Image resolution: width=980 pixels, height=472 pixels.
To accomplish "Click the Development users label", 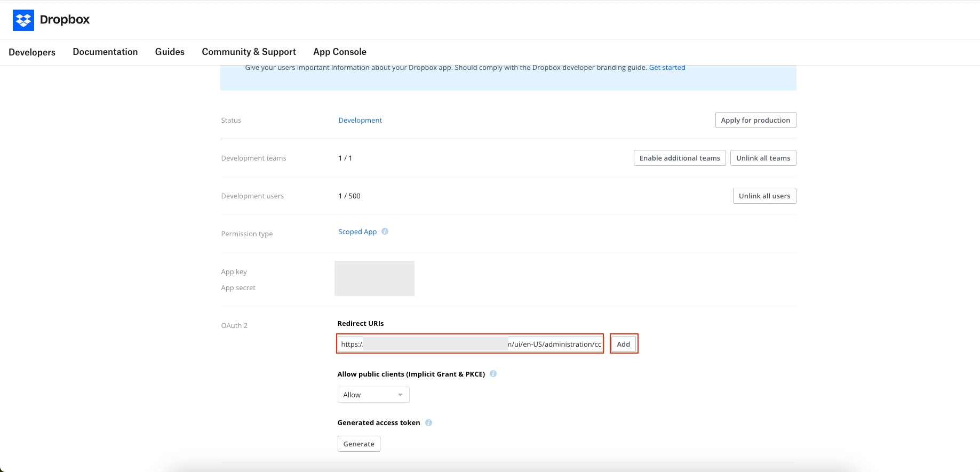I will [x=252, y=196].
